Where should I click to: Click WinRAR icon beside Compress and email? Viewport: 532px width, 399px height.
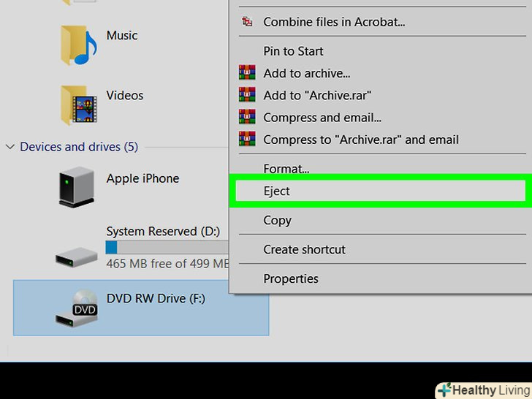(247, 116)
